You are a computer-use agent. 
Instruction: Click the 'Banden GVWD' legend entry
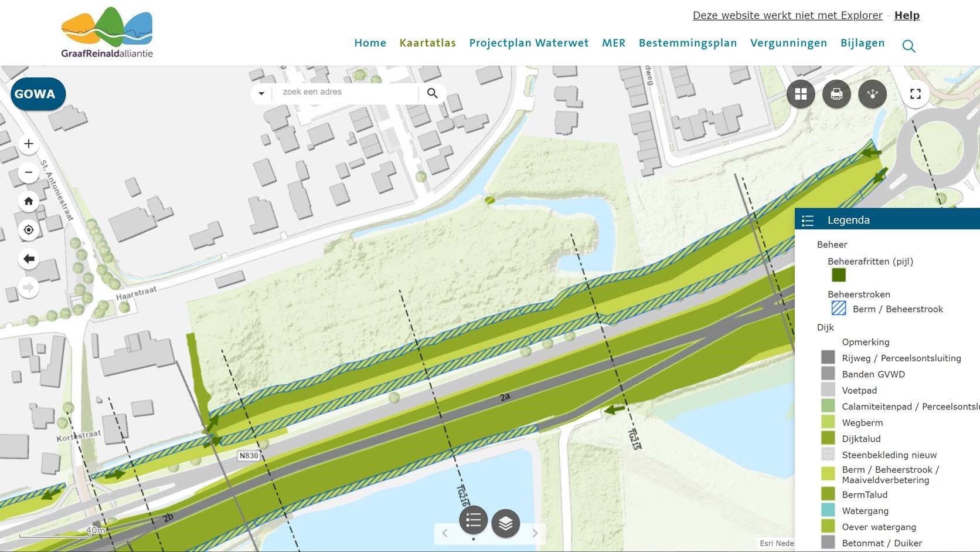873,374
